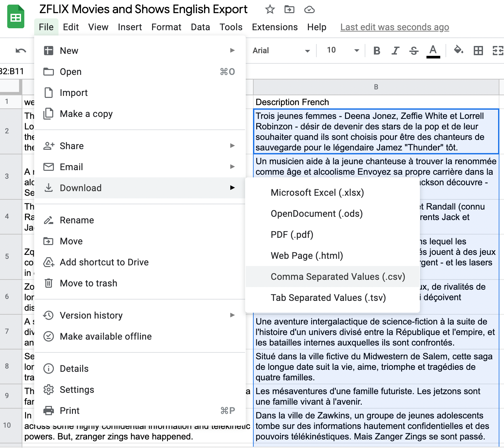The width and height of the screenshot is (504, 448).
Task: Open the View menu
Action: point(98,27)
